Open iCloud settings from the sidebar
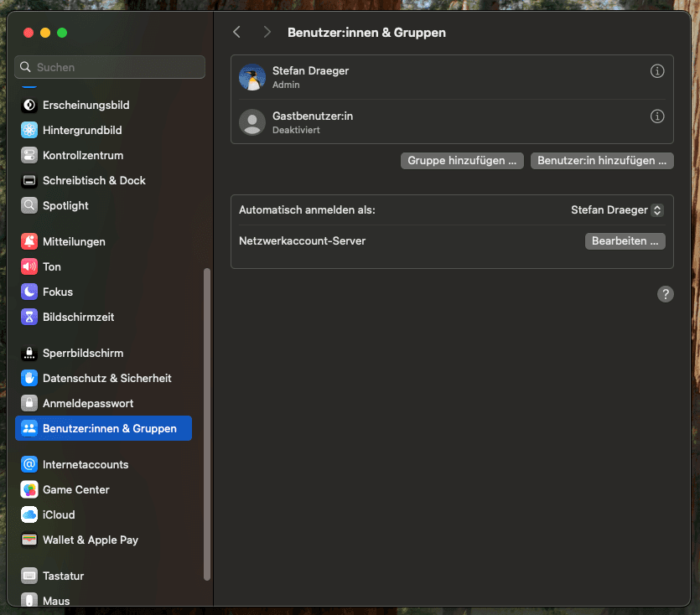The image size is (700, 615). [29, 514]
